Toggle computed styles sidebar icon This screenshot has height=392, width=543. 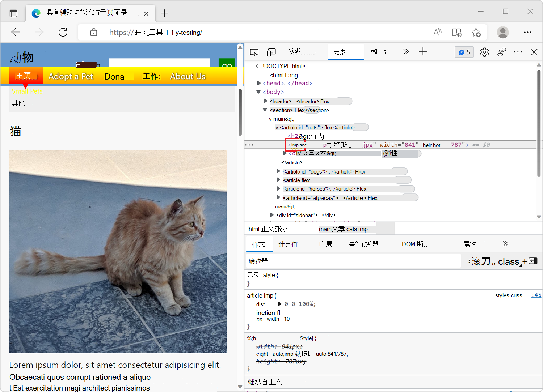tap(533, 261)
